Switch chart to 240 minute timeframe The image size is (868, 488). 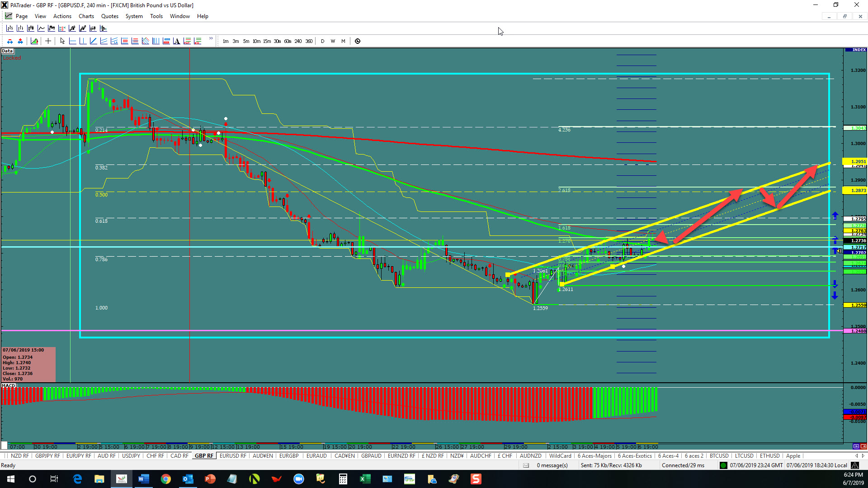pyautogui.click(x=298, y=41)
